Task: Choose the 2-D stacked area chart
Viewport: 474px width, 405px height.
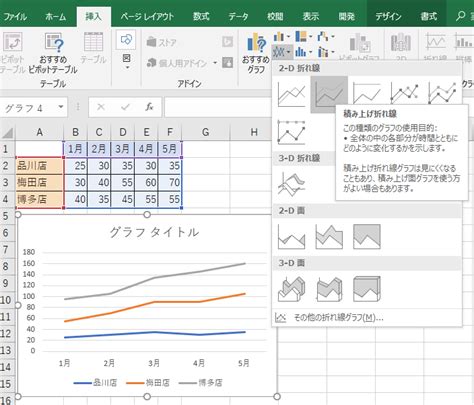Action: pyautogui.click(x=329, y=237)
